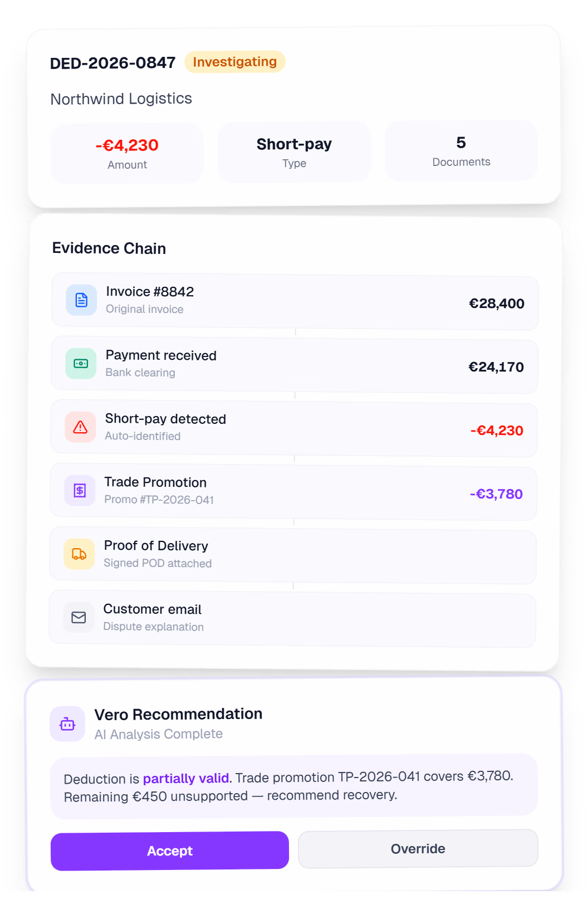Expand the Customer email dispute explanation
The height and width of the screenshot is (919, 588).
point(294,617)
